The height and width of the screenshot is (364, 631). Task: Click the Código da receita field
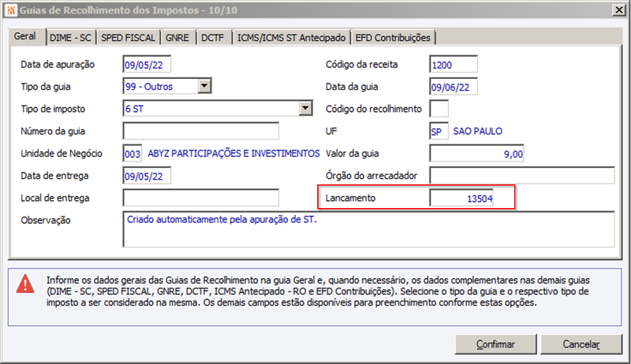coord(454,65)
